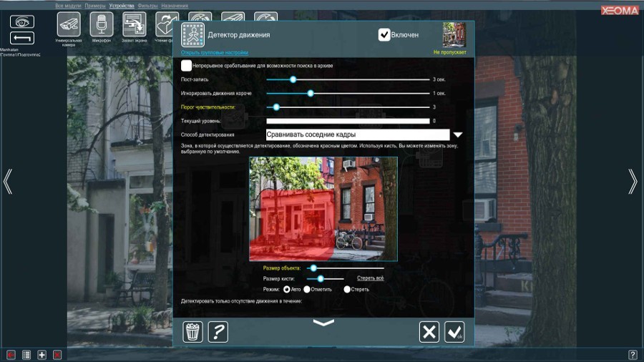
Task: Delete module with the trash can icon
Action: pyautogui.click(x=193, y=332)
